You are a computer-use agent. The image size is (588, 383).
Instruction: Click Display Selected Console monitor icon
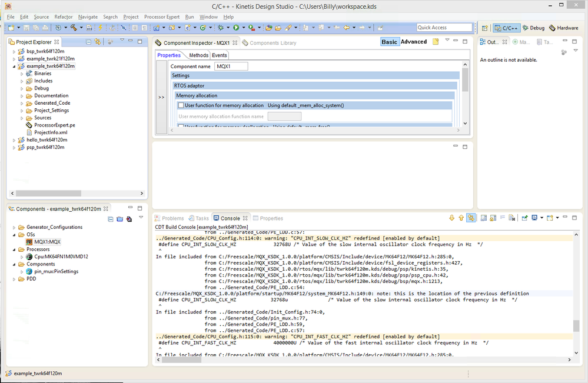[534, 218]
